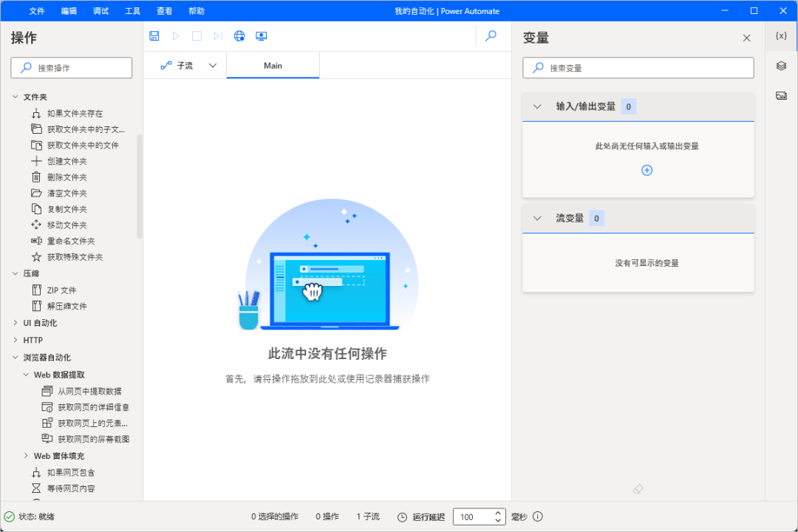Add a new input/output variable plus icon
This screenshot has width=798, height=532.
[647, 170]
